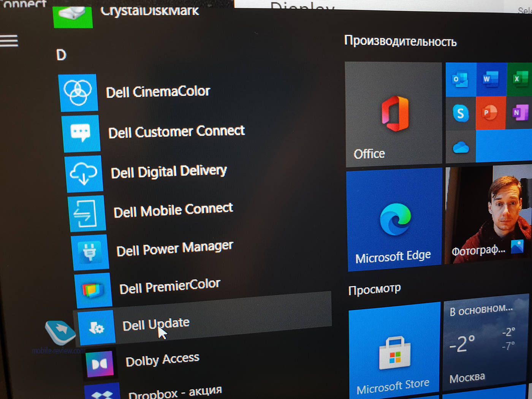Image resolution: width=532 pixels, height=399 pixels.
Task: Jump to the letter D section header
Action: 61,55
